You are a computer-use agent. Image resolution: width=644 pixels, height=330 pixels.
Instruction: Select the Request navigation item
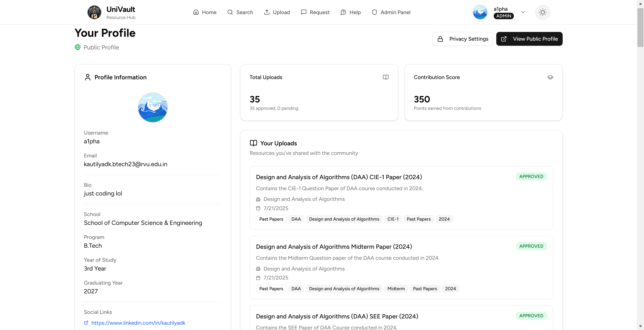[315, 12]
